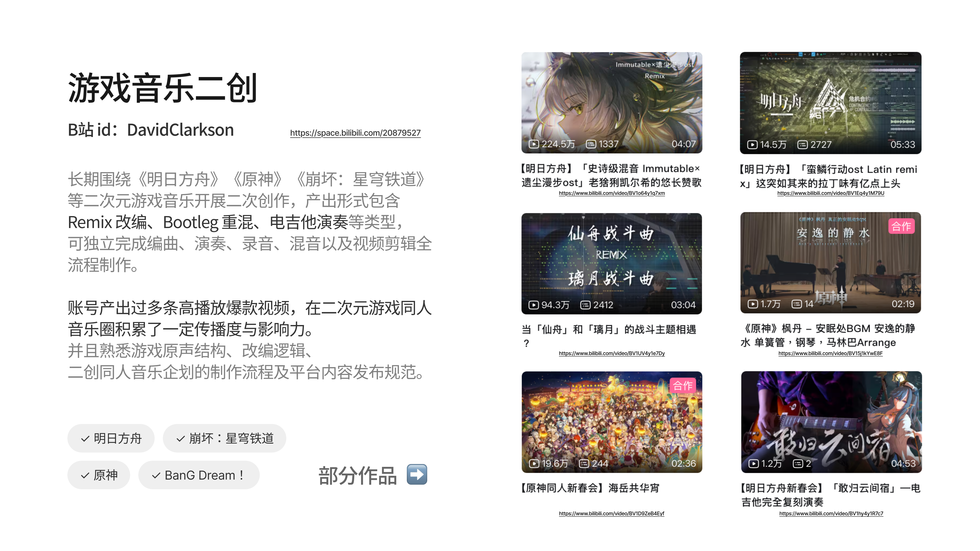Click the play count icon beside 14.5万
980x551 pixels.
coord(752,144)
